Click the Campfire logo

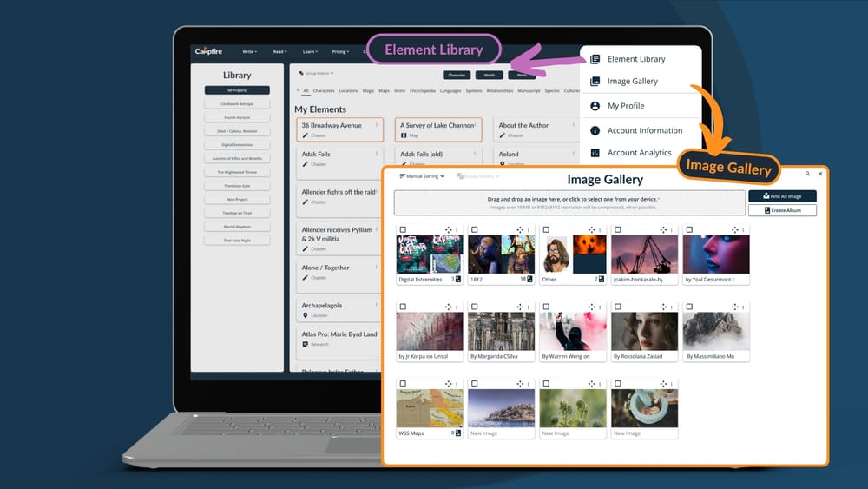(208, 51)
